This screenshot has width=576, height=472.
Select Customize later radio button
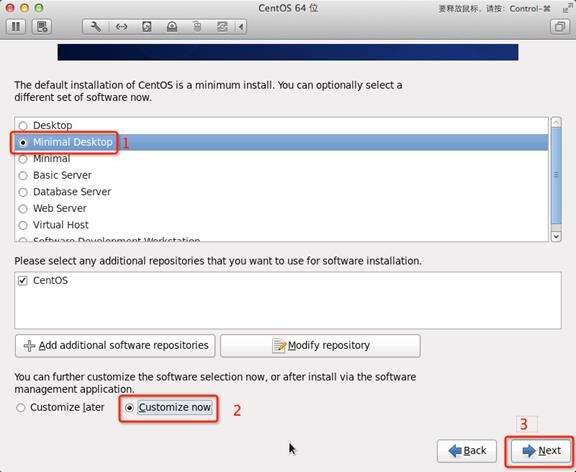(21, 408)
